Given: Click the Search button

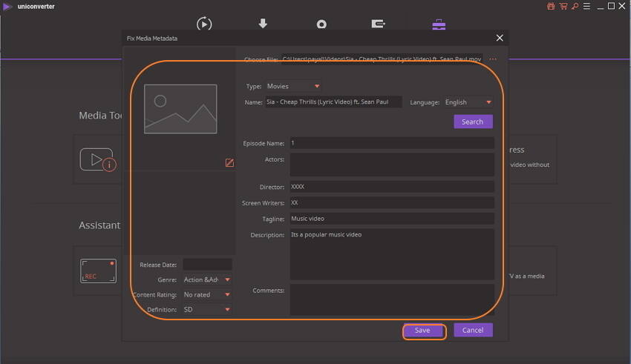Looking at the screenshot, I should point(474,122).
